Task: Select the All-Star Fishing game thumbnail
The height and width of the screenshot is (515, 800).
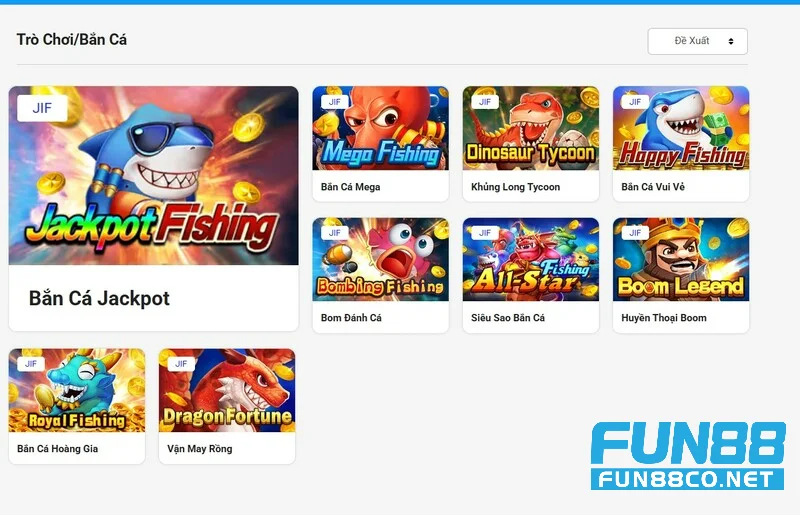Action: click(x=531, y=259)
